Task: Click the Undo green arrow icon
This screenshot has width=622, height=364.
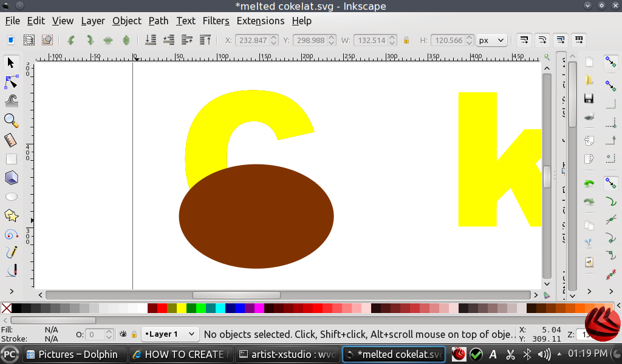Action: click(x=589, y=183)
